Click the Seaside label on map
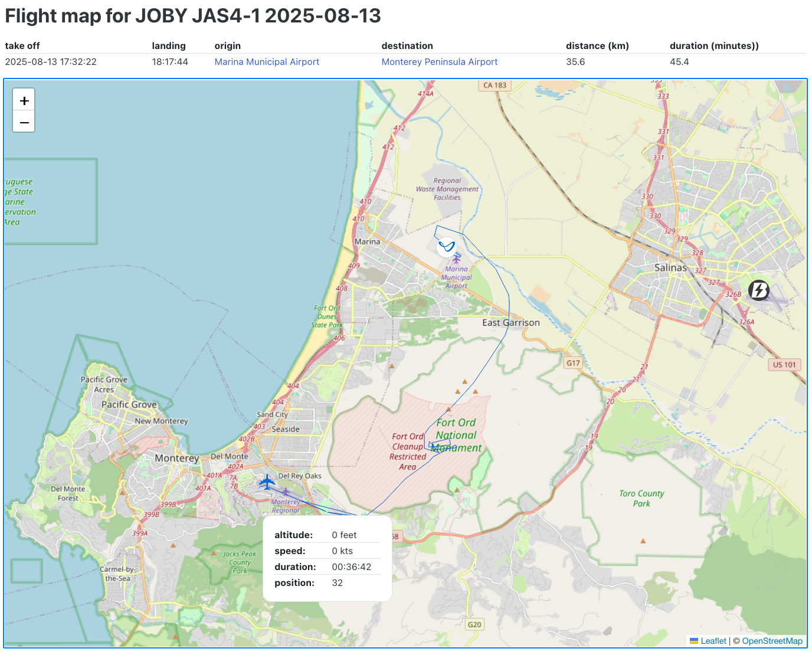The width and height of the screenshot is (812, 655). pos(286,430)
